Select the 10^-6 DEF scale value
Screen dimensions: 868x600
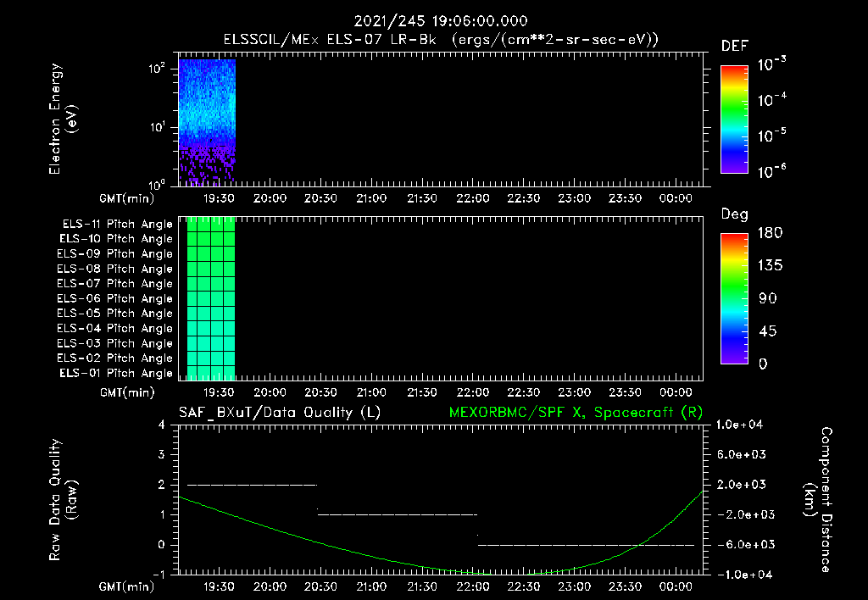(x=771, y=170)
